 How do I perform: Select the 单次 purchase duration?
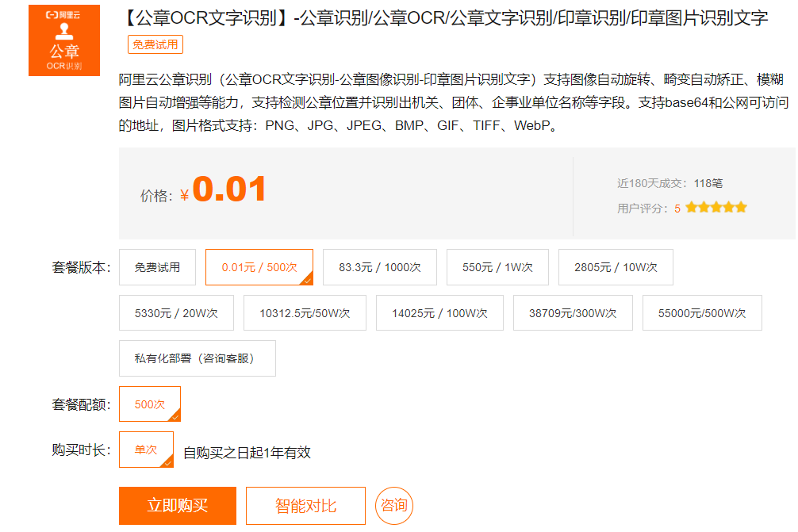pyautogui.click(x=146, y=450)
